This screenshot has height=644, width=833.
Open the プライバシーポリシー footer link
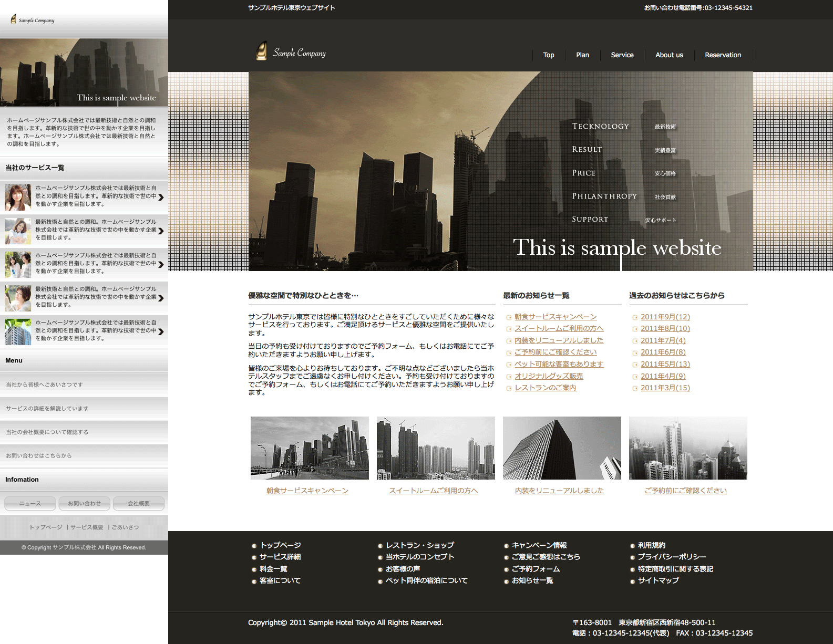[x=672, y=557]
